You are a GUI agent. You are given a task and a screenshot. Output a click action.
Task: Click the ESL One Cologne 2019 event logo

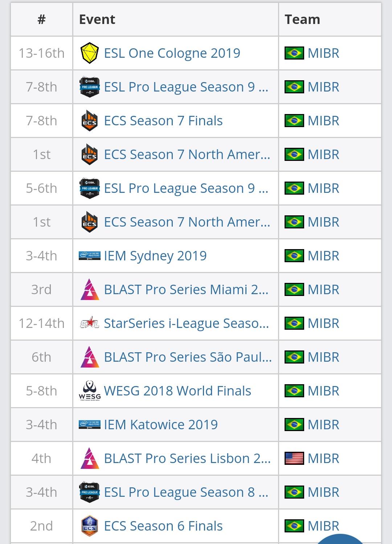[89, 53]
